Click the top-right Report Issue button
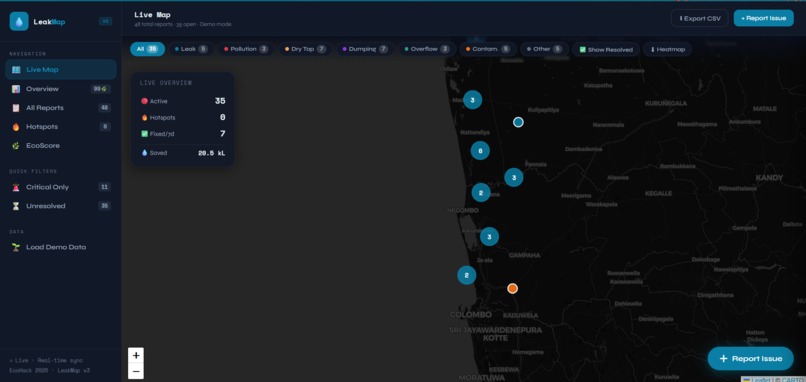Viewport: 806px width, 382px height. pyautogui.click(x=763, y=18)
